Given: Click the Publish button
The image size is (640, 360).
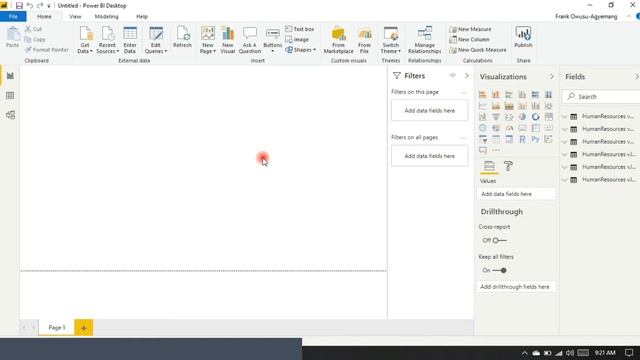Looking at the screenshot, I should (x=523, y=38).
